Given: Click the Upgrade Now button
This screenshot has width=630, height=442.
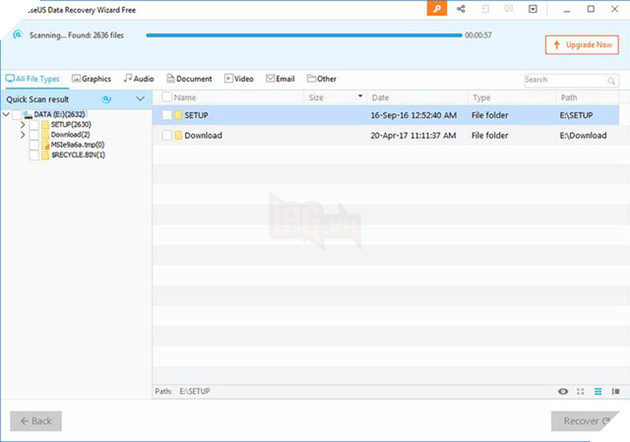Looking at the screenshot, I should [582, 45].
